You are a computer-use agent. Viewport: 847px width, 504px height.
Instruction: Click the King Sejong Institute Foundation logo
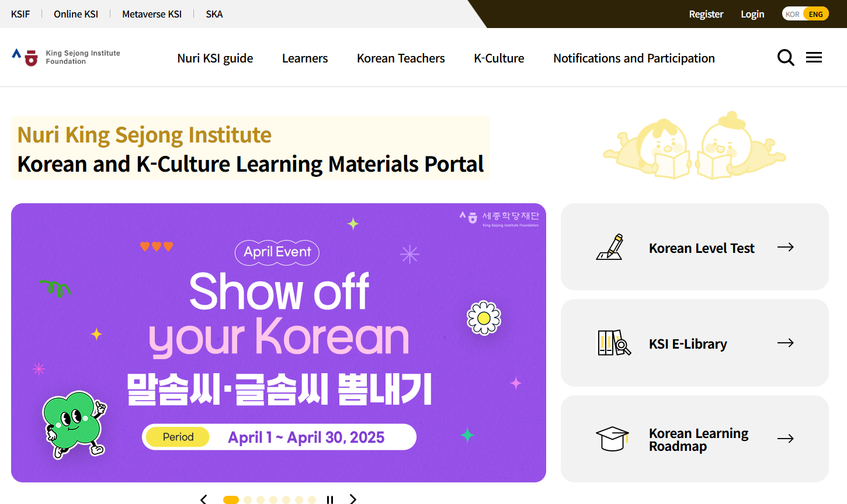pos(66,57)
